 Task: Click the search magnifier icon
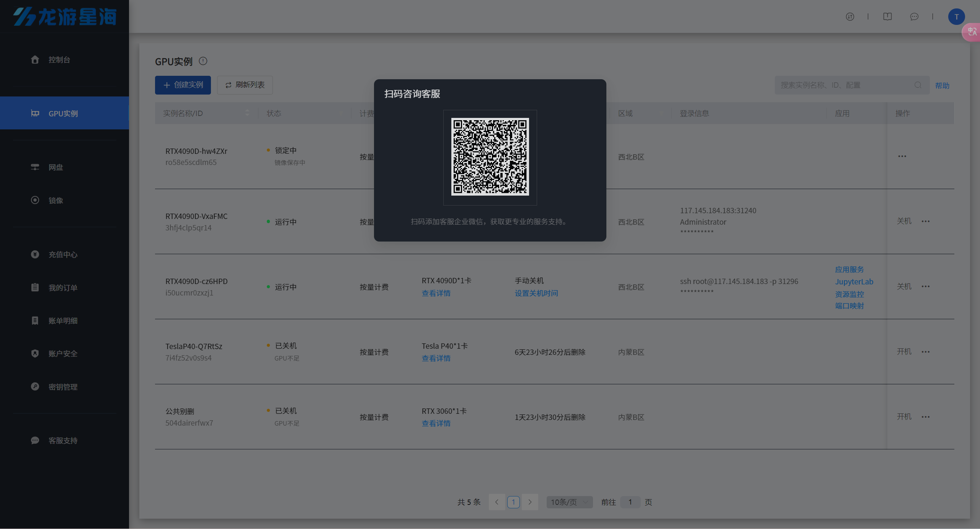pyautogui.click(x=918, y=85)
